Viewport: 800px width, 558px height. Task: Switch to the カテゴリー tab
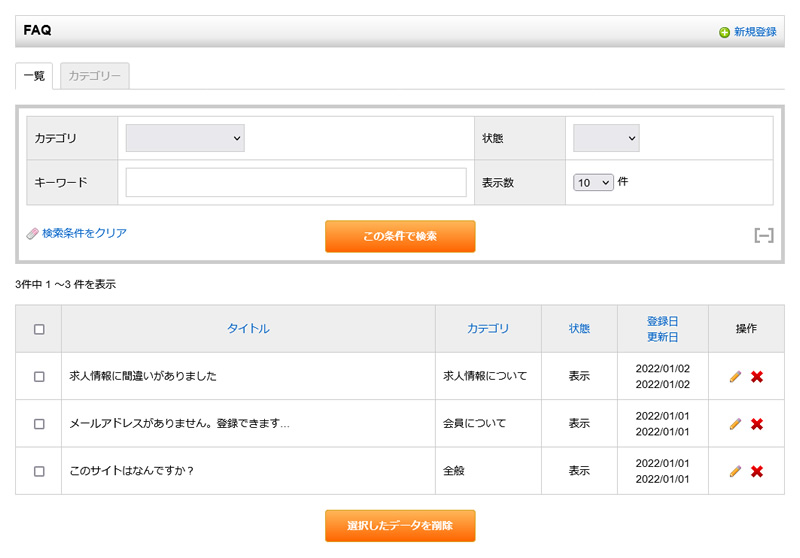pos(94,76)
